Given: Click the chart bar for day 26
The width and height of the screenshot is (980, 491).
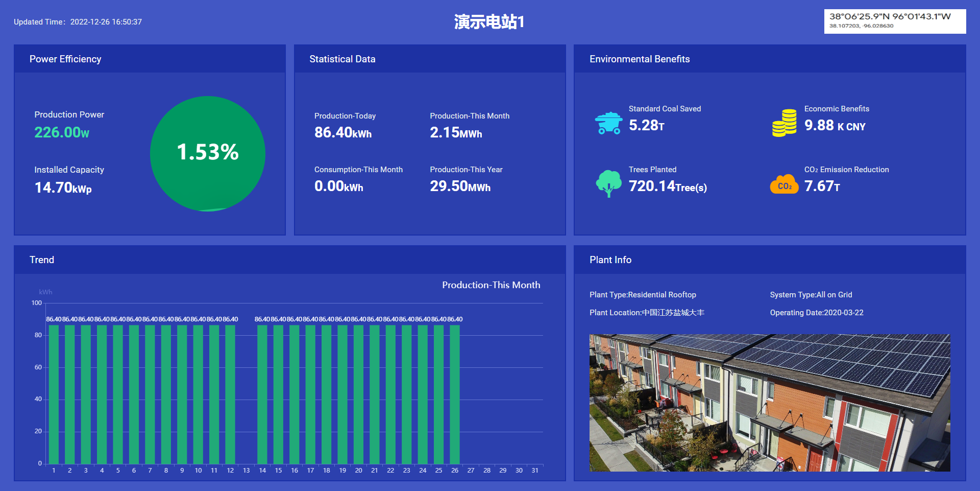Looking at the screenshot, I should point(455,394).
